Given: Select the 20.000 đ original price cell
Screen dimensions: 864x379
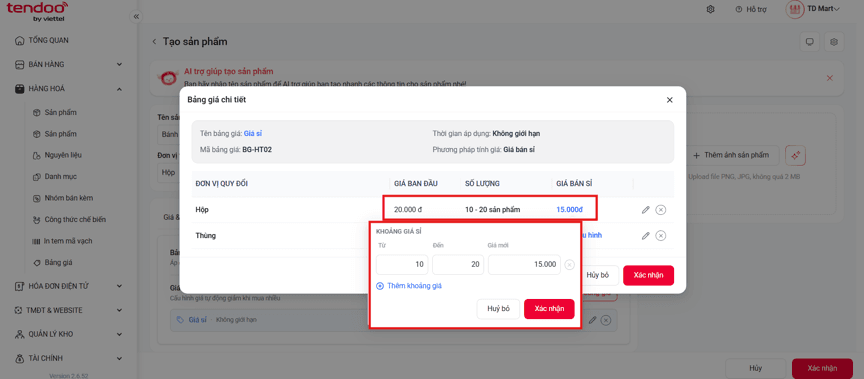Looking at the screenshot, I should tap(408, 210).
